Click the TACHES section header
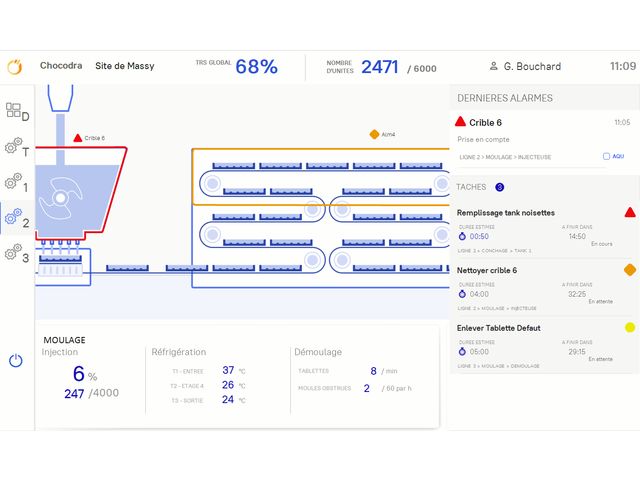Image resolution: width=640 pixels, height=480 pixels. 472,187
